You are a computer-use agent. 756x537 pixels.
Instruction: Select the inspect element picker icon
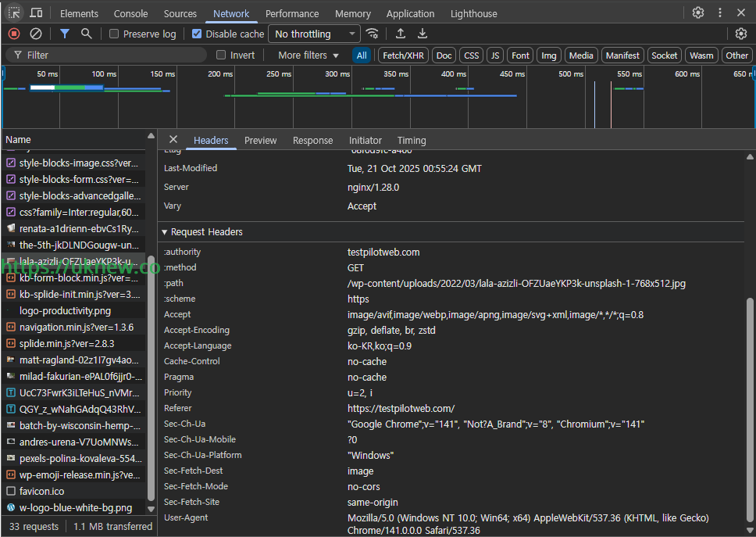(14, 13)
